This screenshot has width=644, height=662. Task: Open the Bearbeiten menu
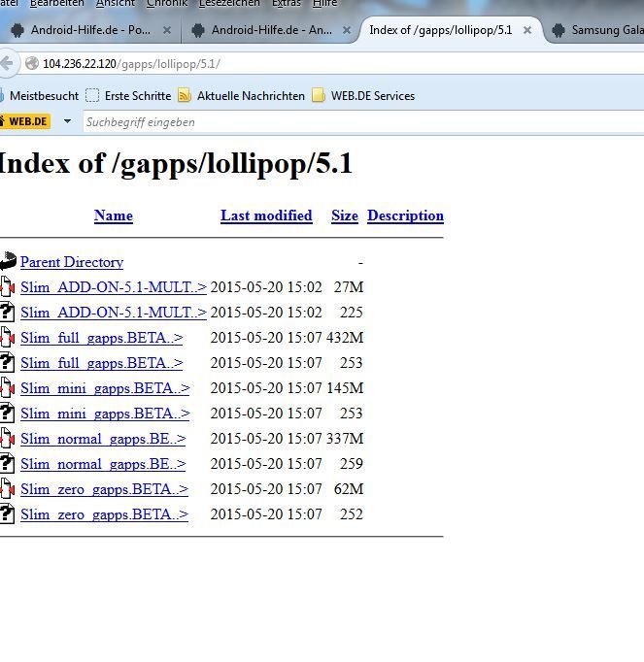pos(57,3)
